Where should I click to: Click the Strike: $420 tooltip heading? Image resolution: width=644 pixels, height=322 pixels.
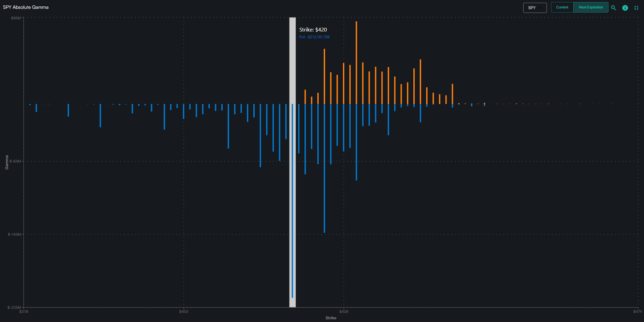(313, 30)
